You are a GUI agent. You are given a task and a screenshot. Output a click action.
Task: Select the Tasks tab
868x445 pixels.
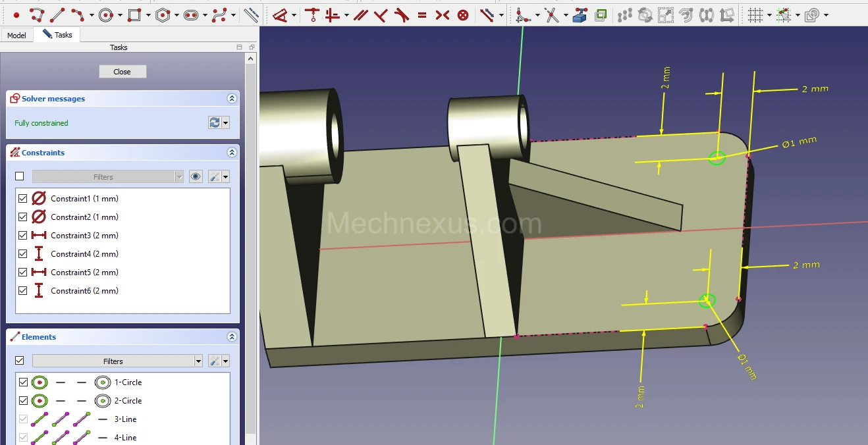coord(58,35)
